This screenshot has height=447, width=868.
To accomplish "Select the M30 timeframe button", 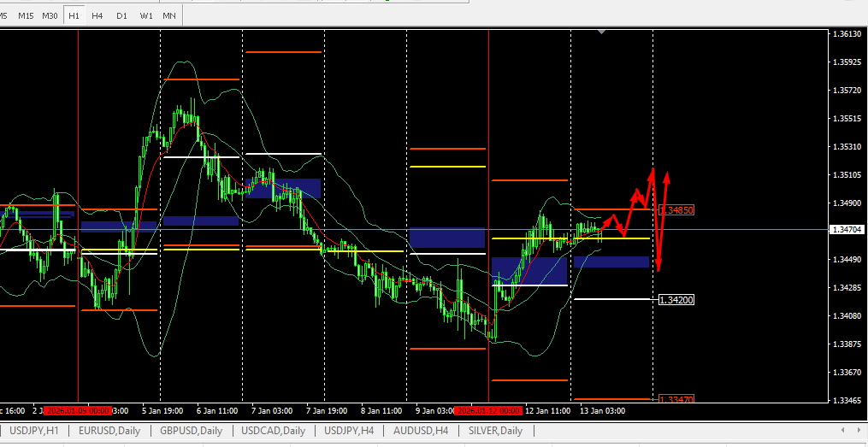I will [50, 15].
